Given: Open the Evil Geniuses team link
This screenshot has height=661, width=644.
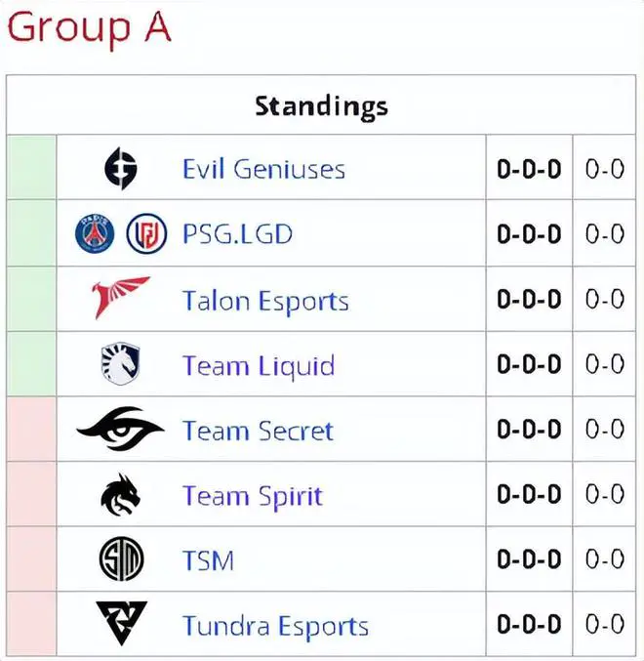Looking at the screenshot, I should click(x=264, y=169).
